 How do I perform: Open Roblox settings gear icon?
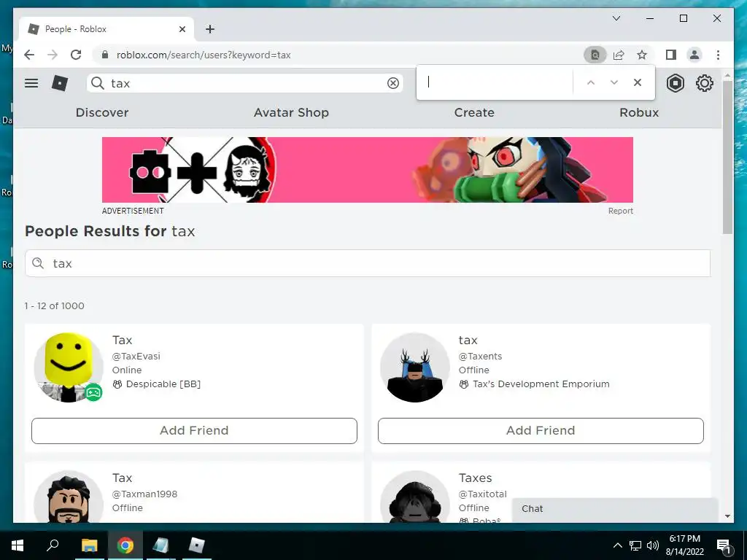point(705,83)
